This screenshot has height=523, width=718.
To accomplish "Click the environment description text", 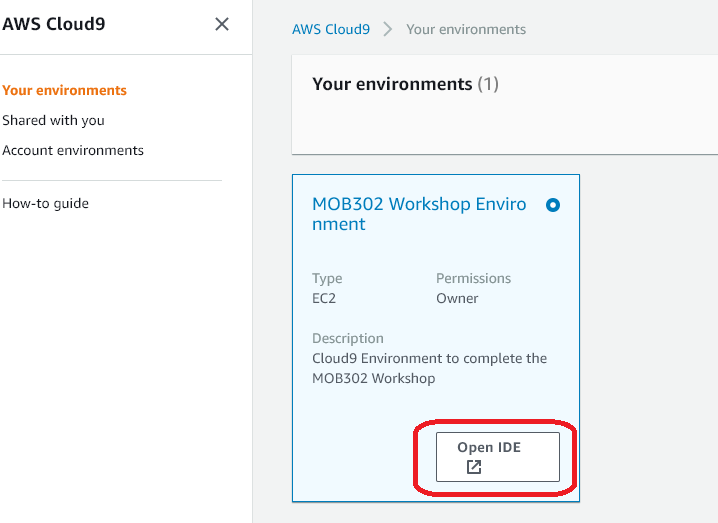I will tap(429, 368).
